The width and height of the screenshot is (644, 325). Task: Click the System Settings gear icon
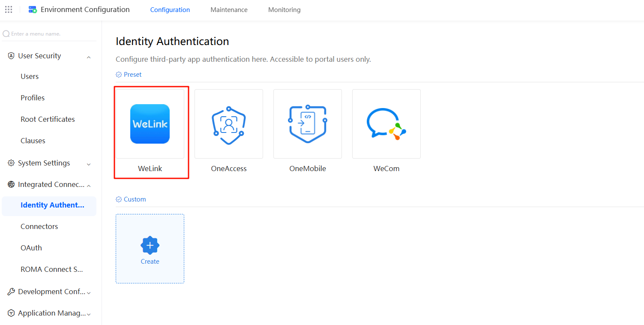tap(11, 163)
